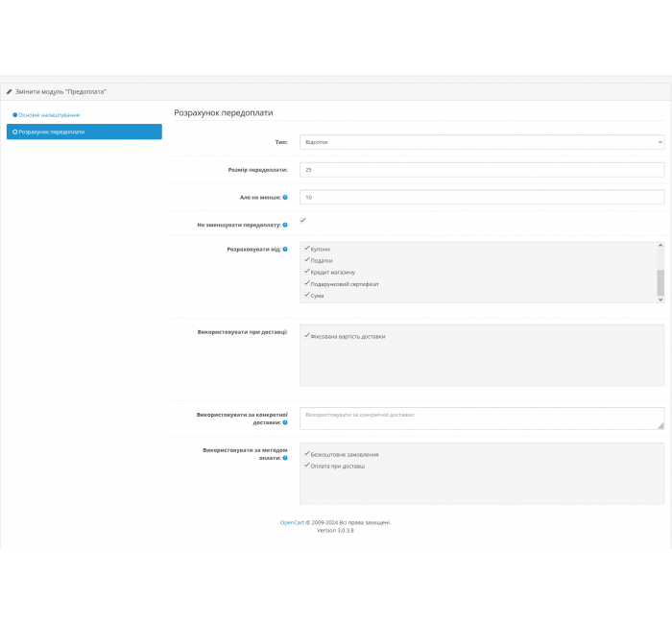The width and height of the screenshot is (672, 624).
Task: Toggle Не зменшувати передоплату checkbox
Action: pyautogui.click(x=302, y=220)
